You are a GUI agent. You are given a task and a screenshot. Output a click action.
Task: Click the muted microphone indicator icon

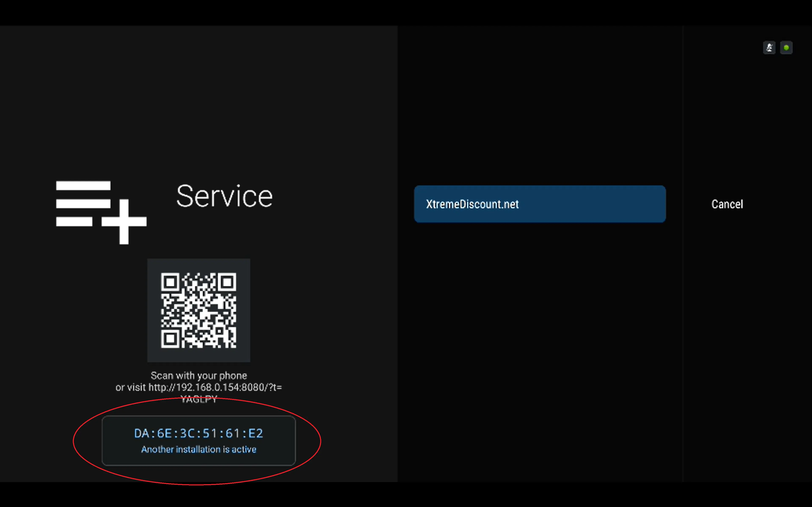point(769,48)
